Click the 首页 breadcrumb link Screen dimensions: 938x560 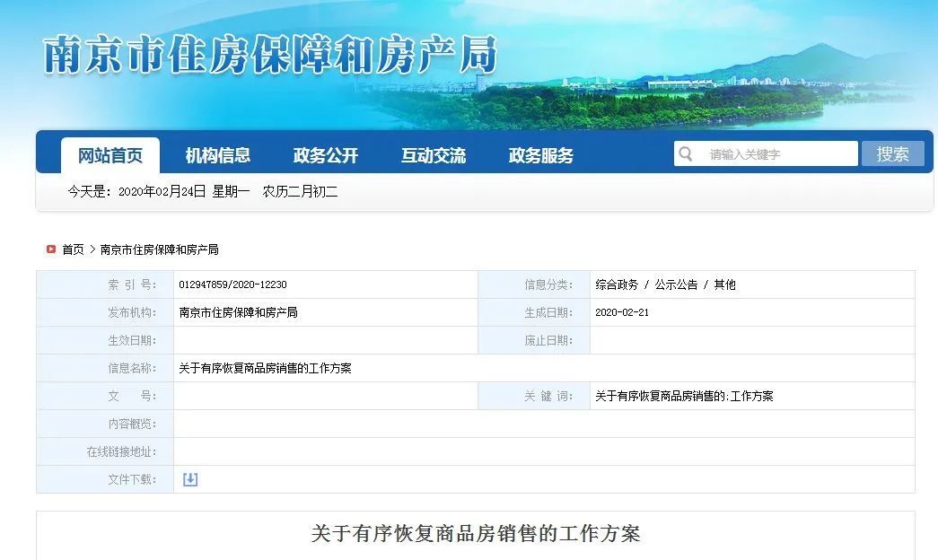pos(72,249)
